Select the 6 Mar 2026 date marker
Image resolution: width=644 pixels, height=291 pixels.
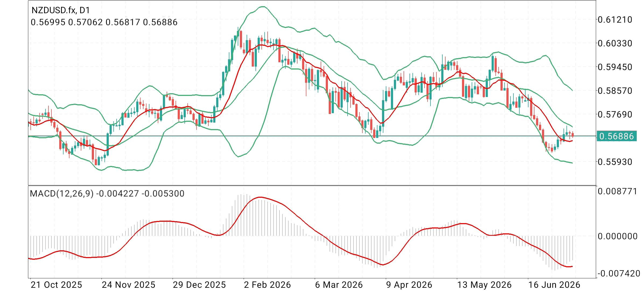point(339,285)
